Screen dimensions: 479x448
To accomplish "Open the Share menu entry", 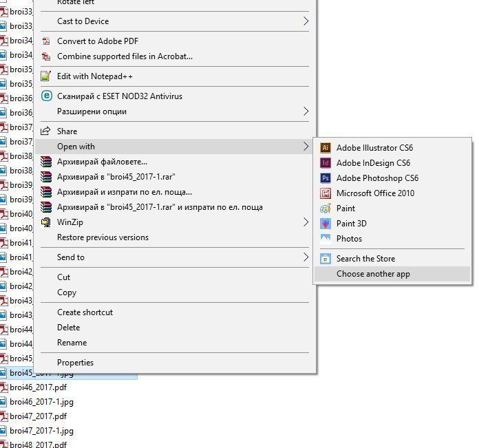I will tap(175, 131).
